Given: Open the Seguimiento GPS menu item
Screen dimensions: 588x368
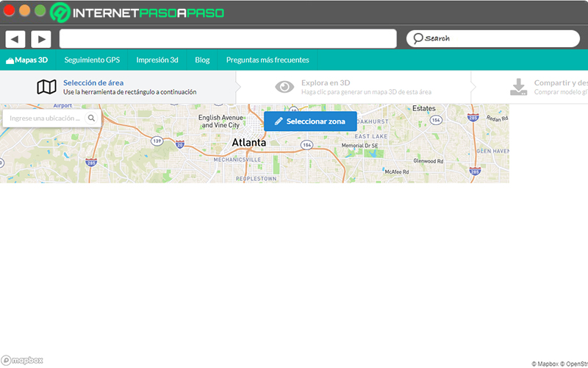Looking at the screenshot, I should tap(92, 60).
